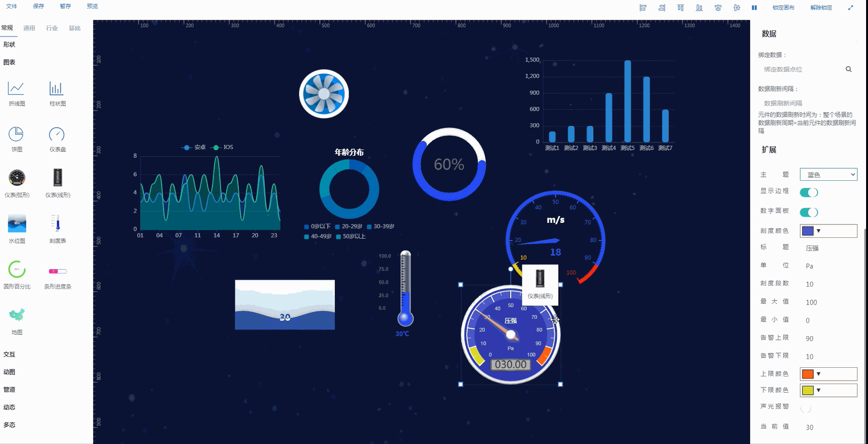Collapse the 图表 category
The height and width of the screenshot is (444, 868).
[x=9, y=62]
